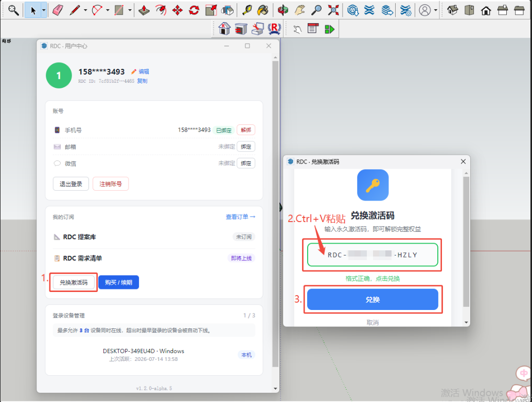This screenshot has height=402, width=532.
Task: Click the 解绑 button for phone number
Action: (246, 130)
